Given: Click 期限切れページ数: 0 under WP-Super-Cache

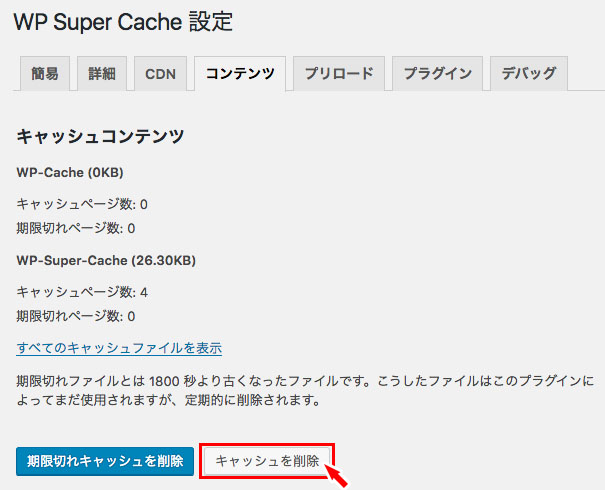Looking at the screenshot, I should pos(76,316).
